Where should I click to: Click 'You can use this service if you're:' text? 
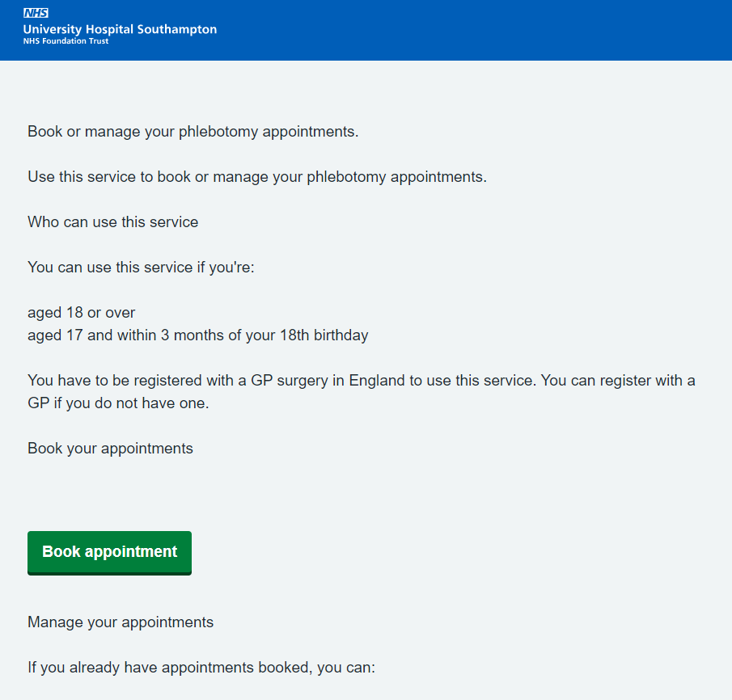coord(141,267)
